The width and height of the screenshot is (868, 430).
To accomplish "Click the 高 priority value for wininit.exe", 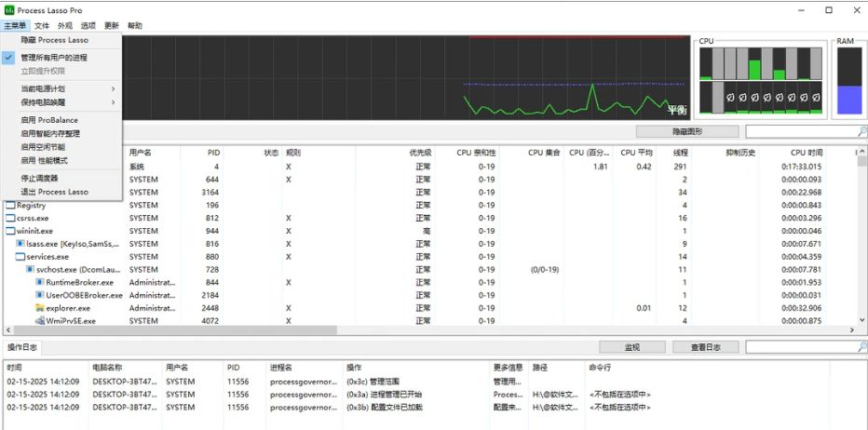I will coord(427,231).
